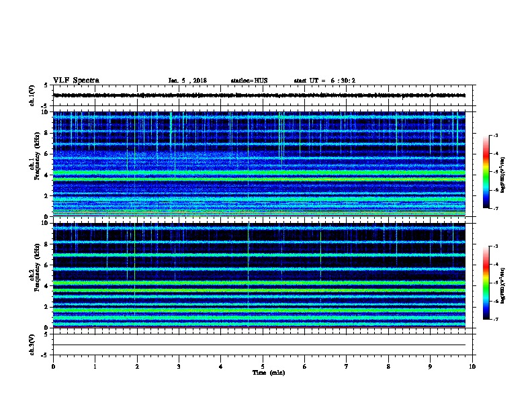Select the ch.1 "Frequency (kHz)" axis label
Image resolution: width=532 pixels, height=411 pixels.
[x=37, y=156]
